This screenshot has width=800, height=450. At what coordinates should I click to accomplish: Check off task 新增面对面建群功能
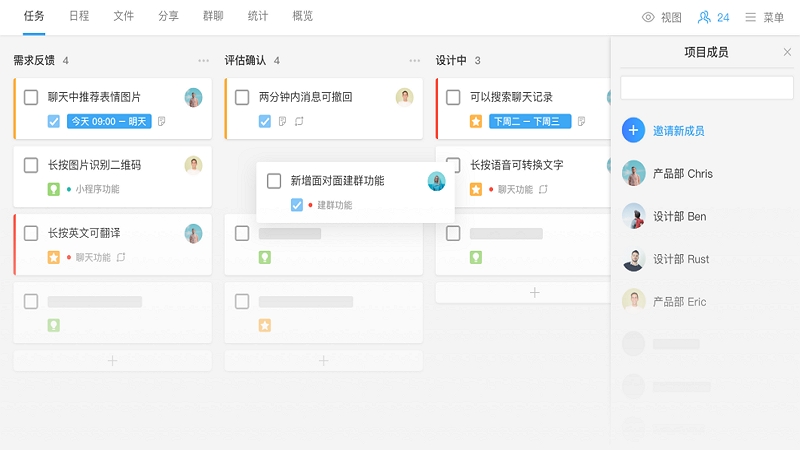point(274,181)
